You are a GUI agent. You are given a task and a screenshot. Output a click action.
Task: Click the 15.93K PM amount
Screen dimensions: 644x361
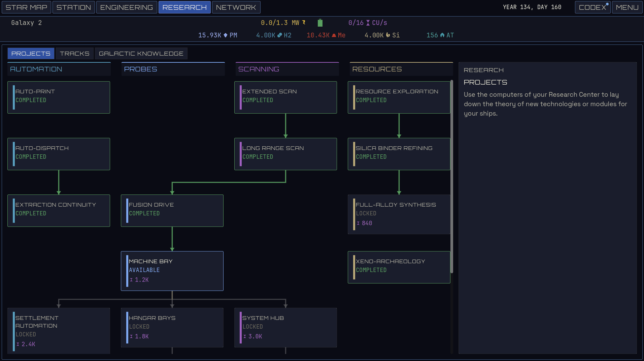coord(210,35)
